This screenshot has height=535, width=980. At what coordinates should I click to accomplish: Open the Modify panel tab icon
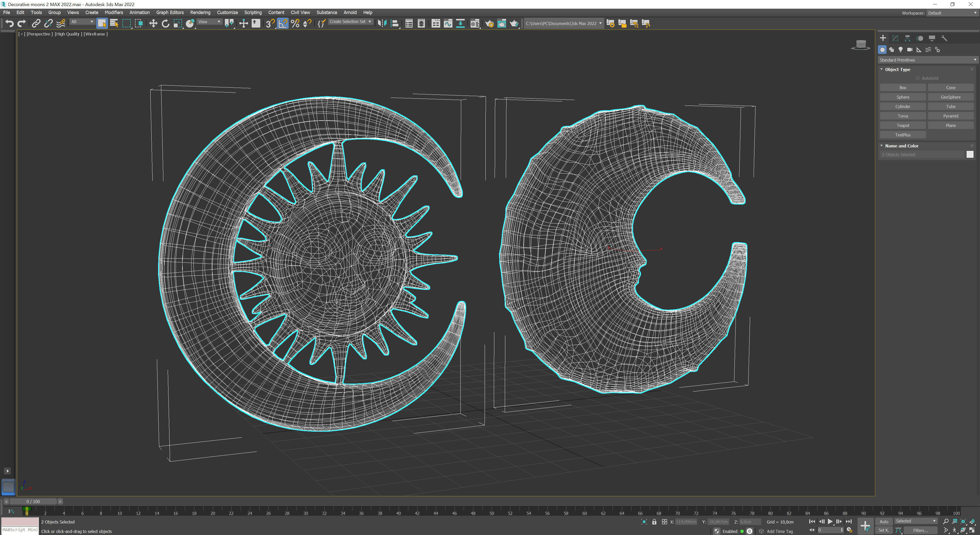pyautogui.click(x=895, y=38)
